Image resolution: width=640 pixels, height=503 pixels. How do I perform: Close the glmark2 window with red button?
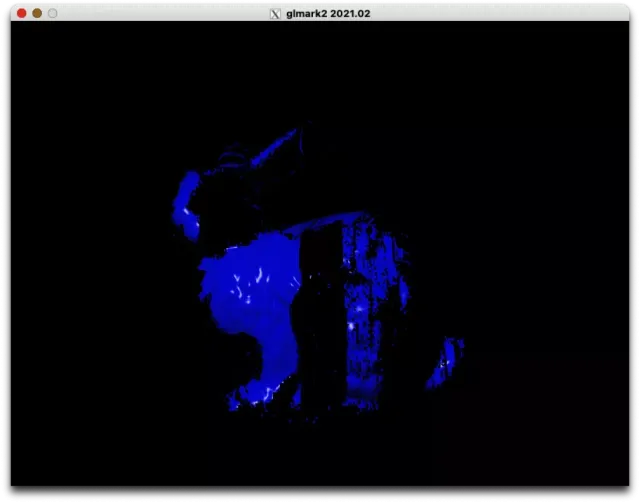[x=22, y=13]
